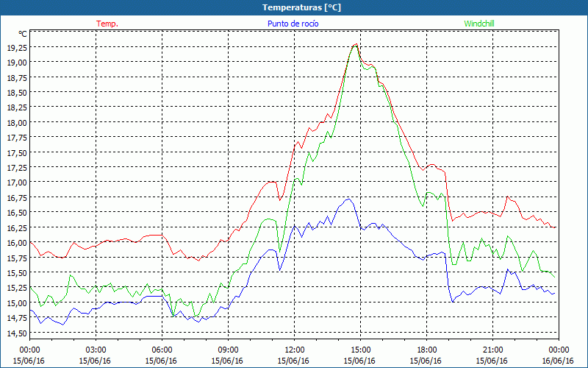Select the 18,50 y-axis value
Image resolution: width=588 pixels, height=368 pixels.
pos(17,92)
